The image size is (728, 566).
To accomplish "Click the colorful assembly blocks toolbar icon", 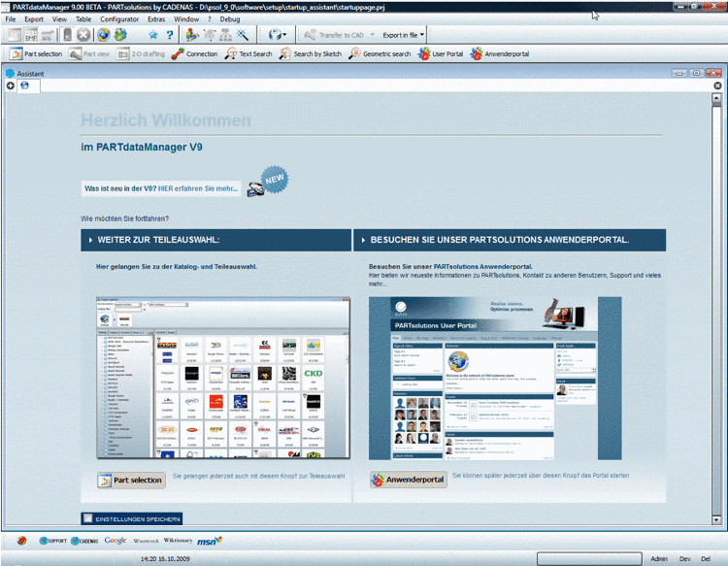I will pos(192,35).
